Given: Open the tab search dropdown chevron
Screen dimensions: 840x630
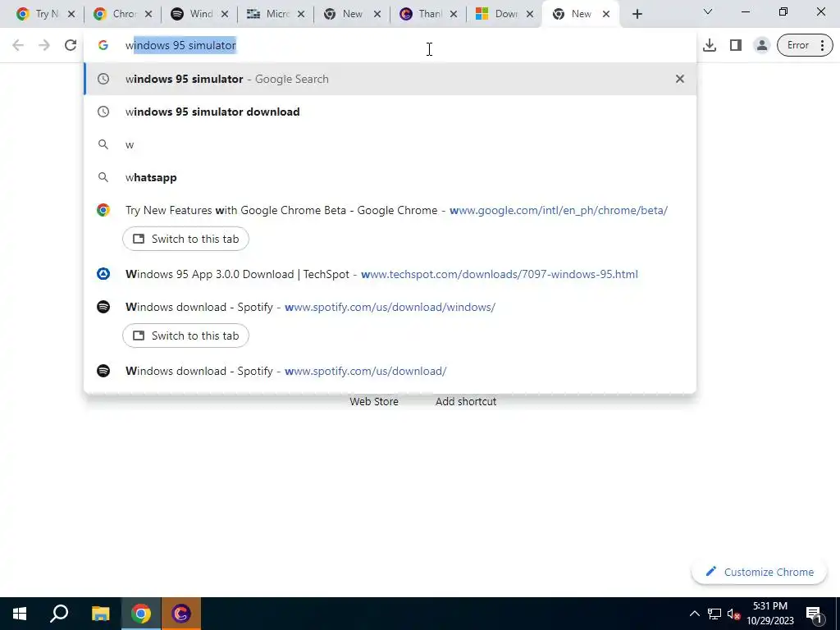Looking at the screenshot, I should (708, 11).
